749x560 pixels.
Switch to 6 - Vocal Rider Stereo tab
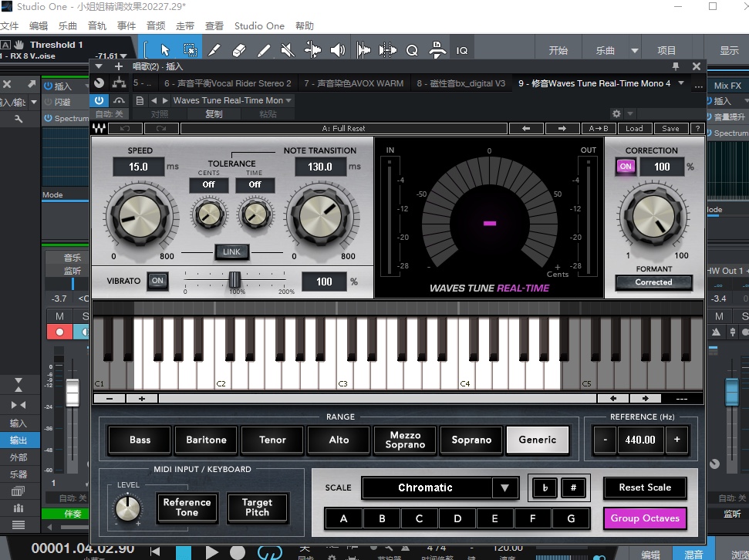228,83
